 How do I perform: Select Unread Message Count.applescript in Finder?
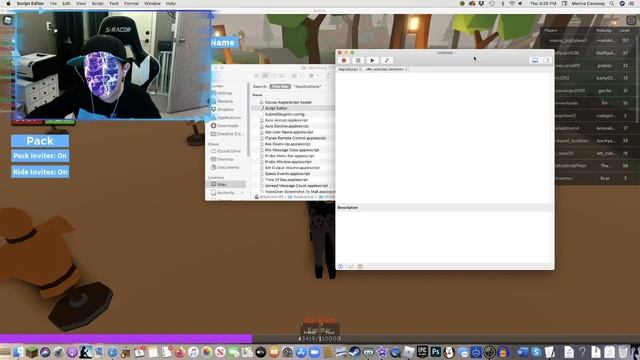pos(296,186)
